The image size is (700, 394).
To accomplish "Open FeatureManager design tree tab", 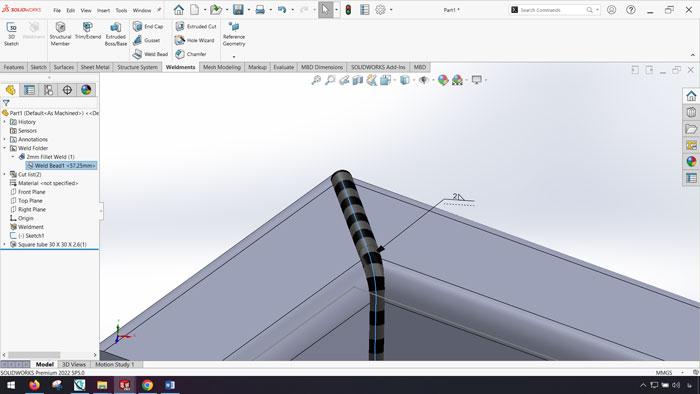I will [11, 90].
